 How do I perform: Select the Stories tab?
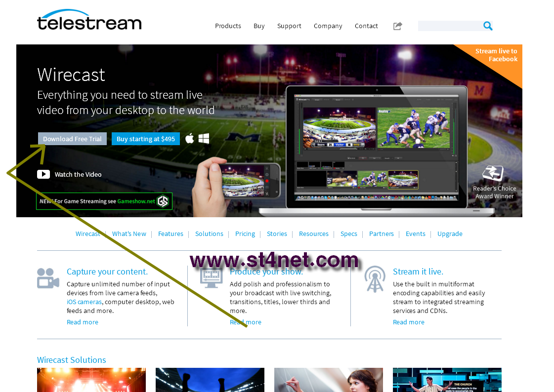[277, 234]
